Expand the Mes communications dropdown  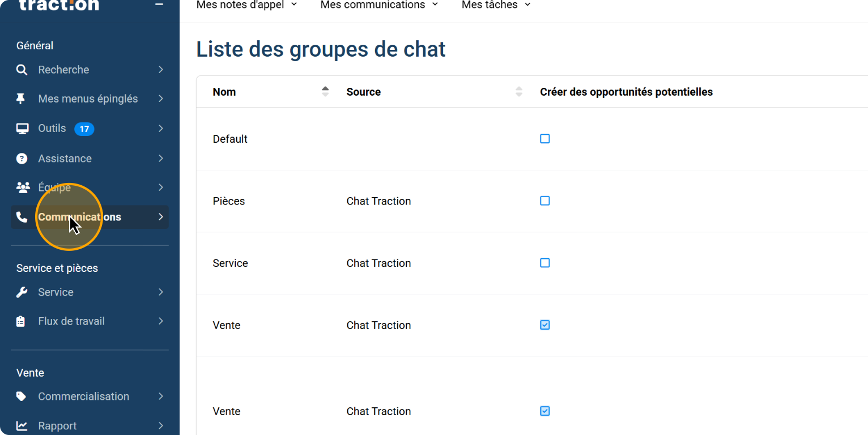(379, 5)
